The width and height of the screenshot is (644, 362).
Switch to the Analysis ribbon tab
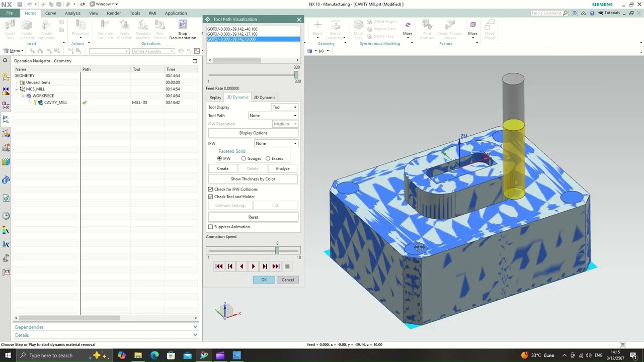(x=72, y=13)
